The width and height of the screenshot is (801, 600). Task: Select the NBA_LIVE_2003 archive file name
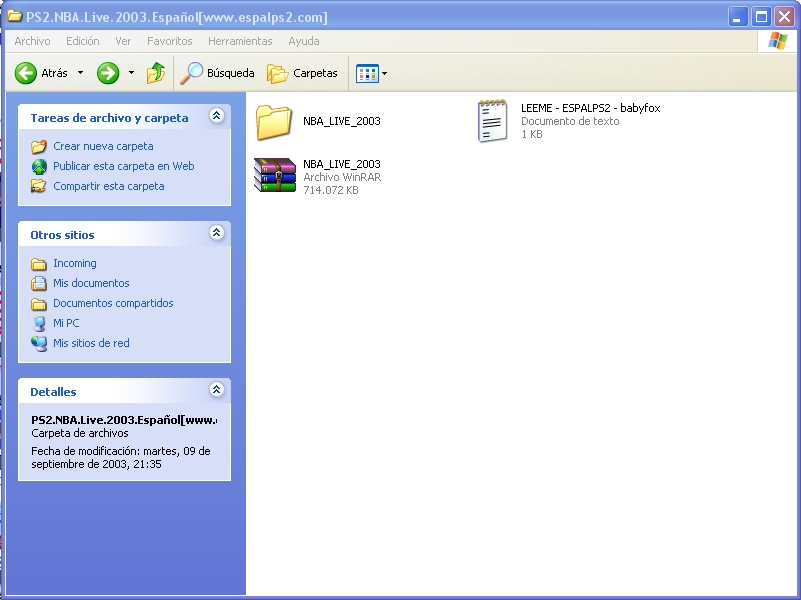pyautogui.click(x=342, y=164)
